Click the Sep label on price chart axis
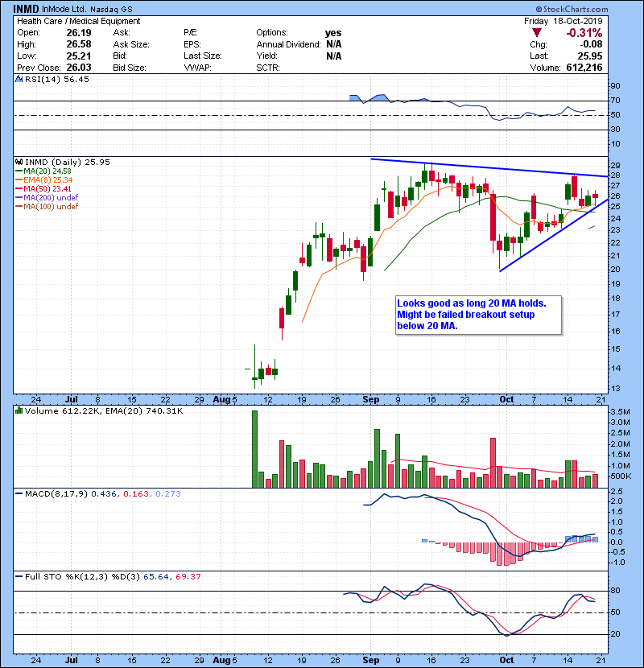 coord(371,399)
